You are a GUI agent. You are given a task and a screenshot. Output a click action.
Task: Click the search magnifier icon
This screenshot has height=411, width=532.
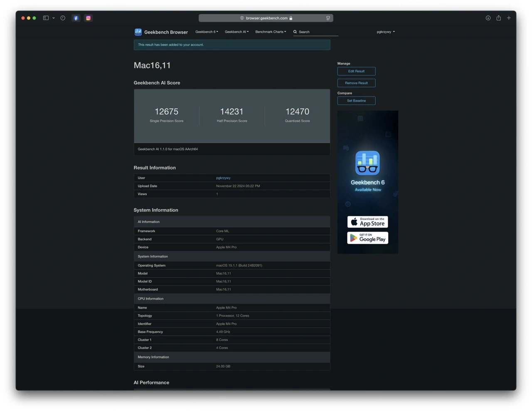(x=295, y=32)
